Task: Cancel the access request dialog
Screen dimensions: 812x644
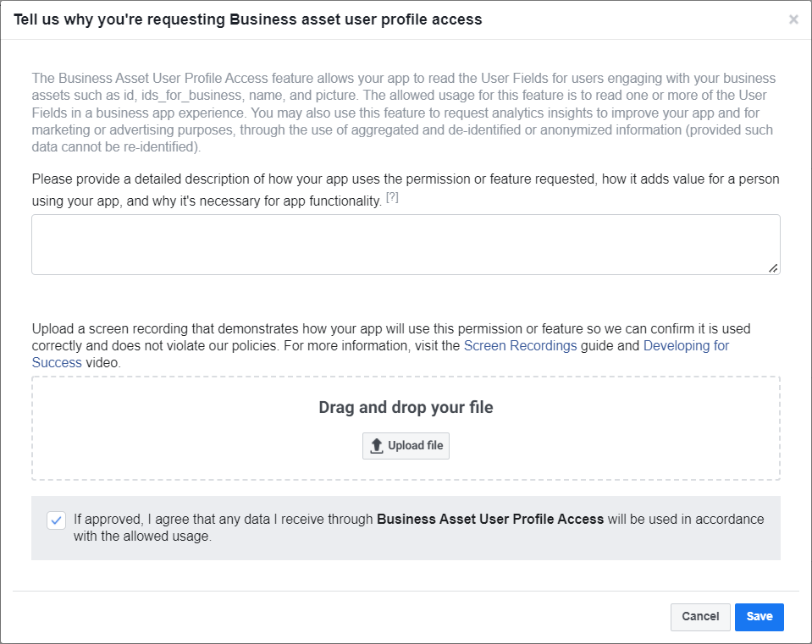Action: pyautogui.click(x=699, y=617)
